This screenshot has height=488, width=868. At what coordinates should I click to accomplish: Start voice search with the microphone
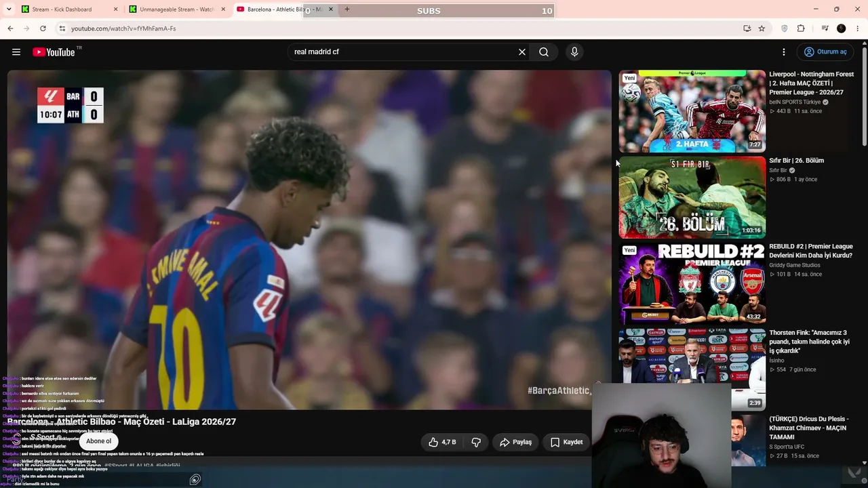(574, 52)
